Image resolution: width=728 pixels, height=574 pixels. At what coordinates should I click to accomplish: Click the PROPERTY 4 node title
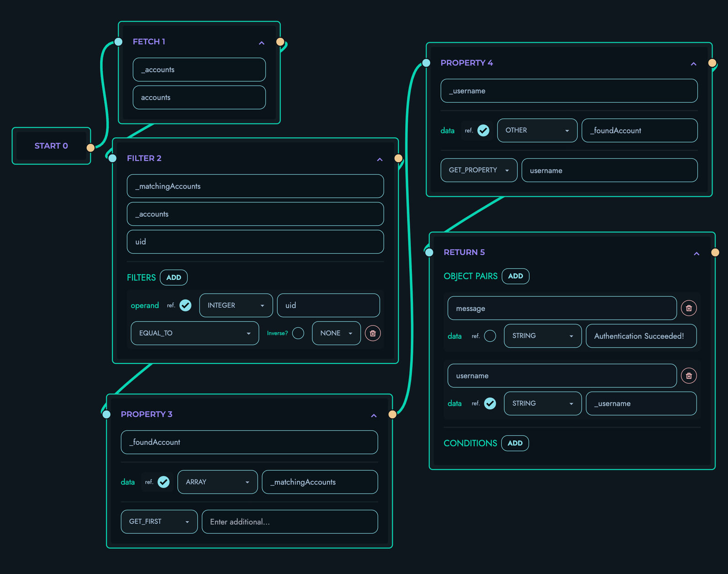pyautogui.click(x=466, y=63)
